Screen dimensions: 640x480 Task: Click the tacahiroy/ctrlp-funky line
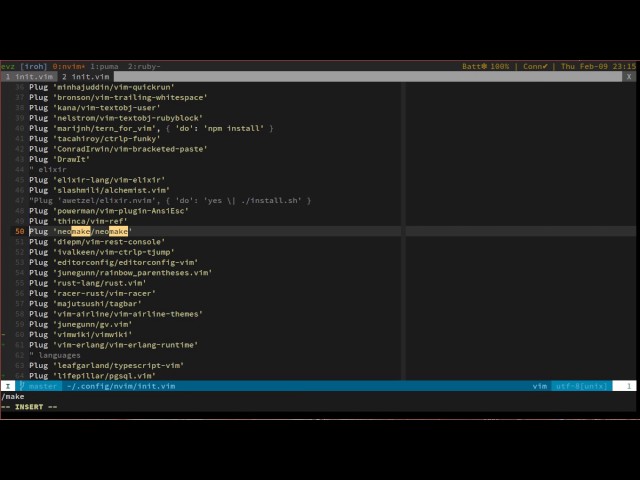click(x=95, y=139)
